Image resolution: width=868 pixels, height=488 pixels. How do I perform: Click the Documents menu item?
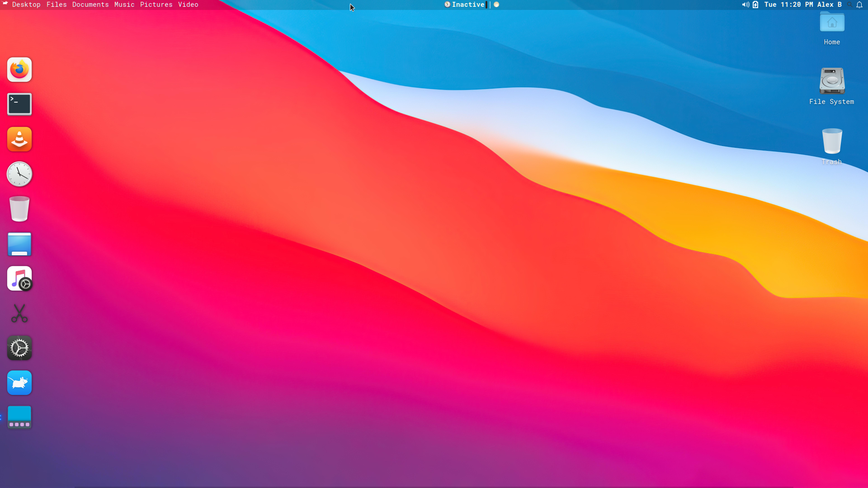pyautogui.click(x=90, y=5)
